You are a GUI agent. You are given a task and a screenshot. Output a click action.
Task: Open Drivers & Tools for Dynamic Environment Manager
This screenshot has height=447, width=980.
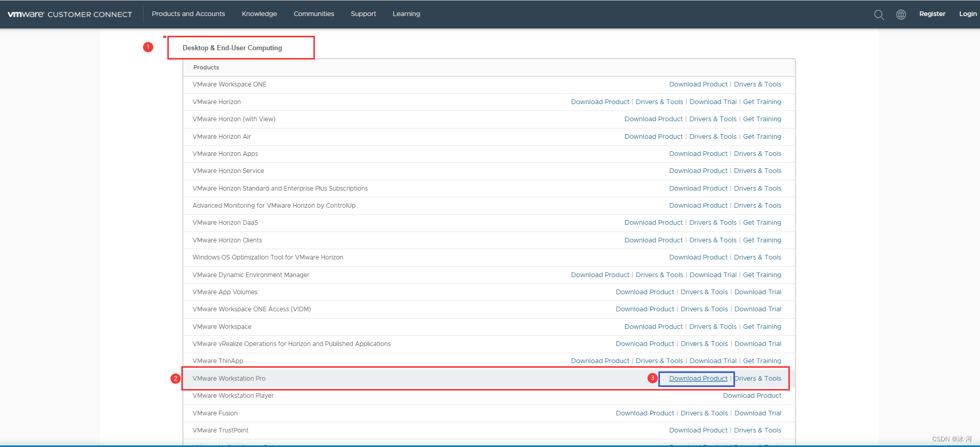click(x=659, y=275)
